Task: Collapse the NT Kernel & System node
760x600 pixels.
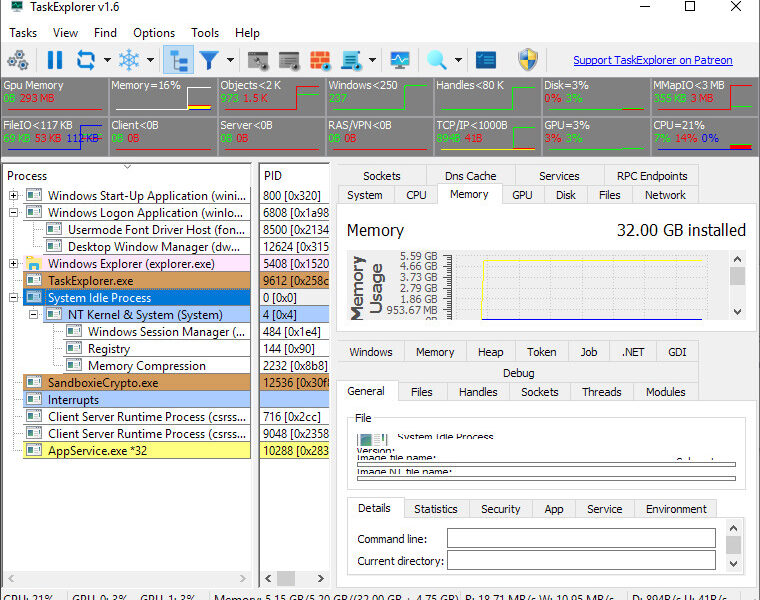Action: (34, 315)
